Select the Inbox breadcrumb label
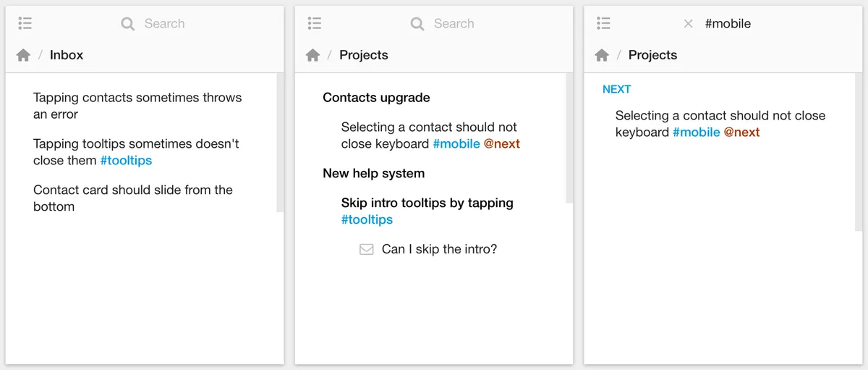 tap(67, 55)
